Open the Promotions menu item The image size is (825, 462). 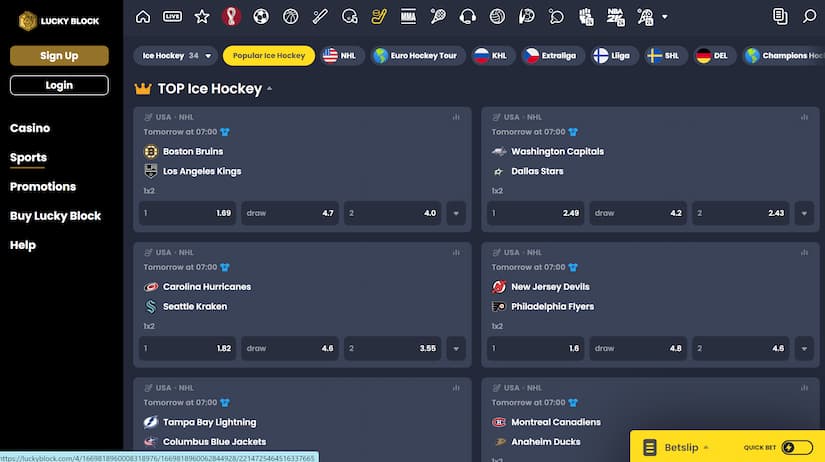pyautogui.click(x=43, y=186)
